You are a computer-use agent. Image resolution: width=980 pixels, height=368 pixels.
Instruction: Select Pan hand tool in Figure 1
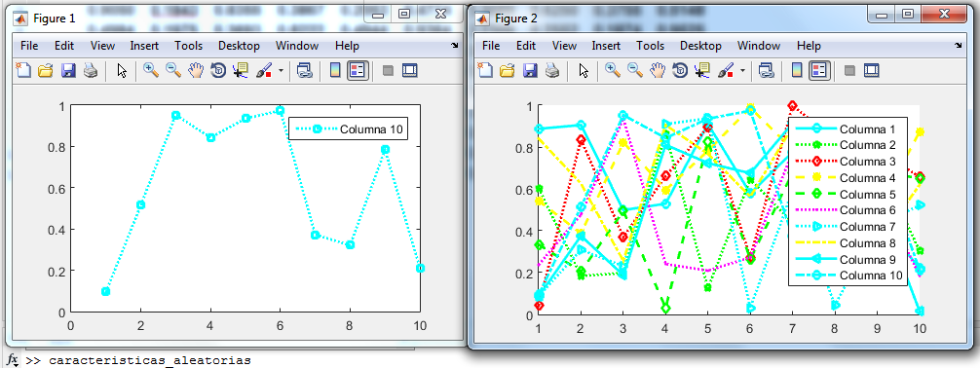pos(196,71)
